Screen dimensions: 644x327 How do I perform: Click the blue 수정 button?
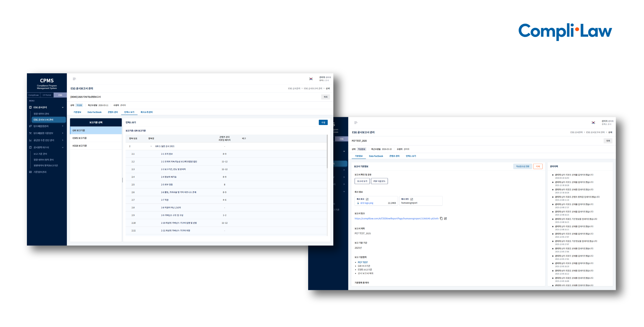coord(323,122)
